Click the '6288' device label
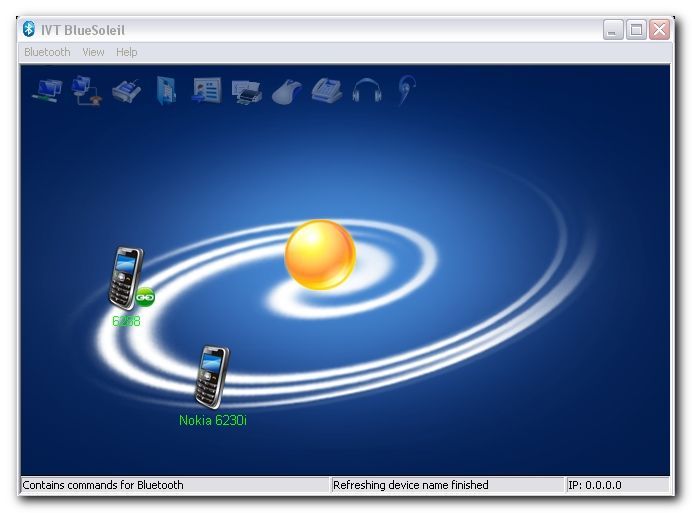Screen dimensions: 692x513 (126, 321)
